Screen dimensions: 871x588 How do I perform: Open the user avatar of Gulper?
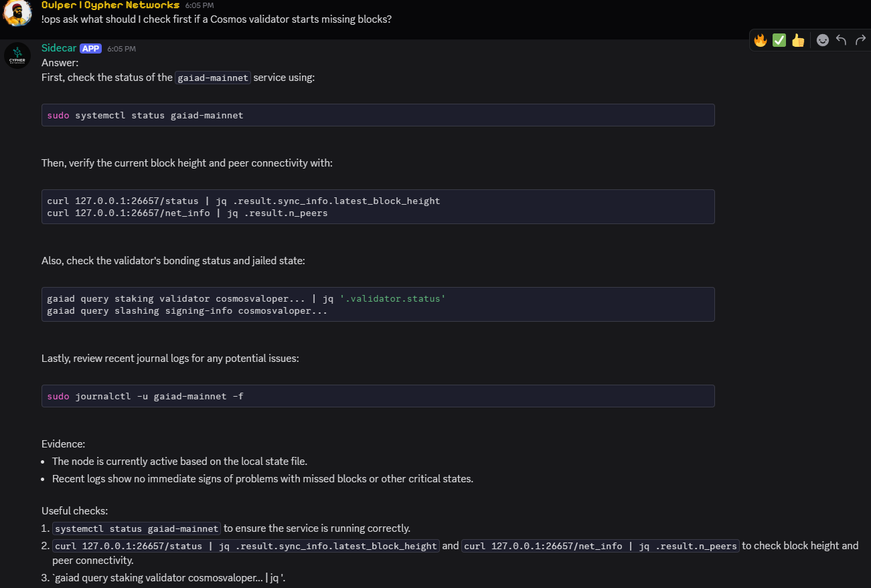tap(17, 13)
